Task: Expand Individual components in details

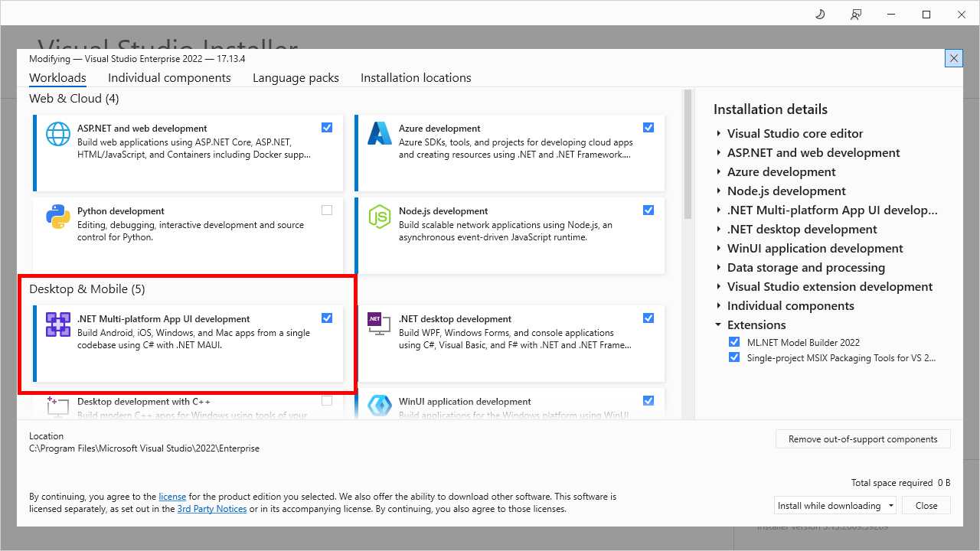Action: (x=719, y=305)
